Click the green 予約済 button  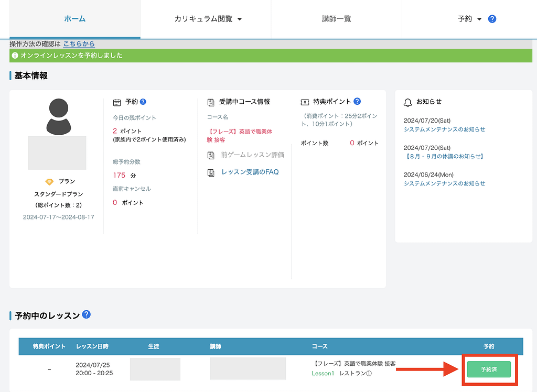[489, 369]
